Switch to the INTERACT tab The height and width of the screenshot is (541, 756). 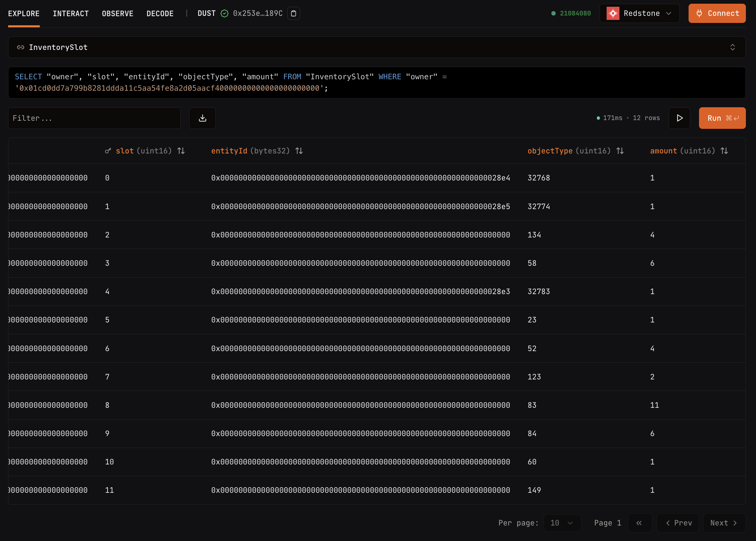pos(71,13)
